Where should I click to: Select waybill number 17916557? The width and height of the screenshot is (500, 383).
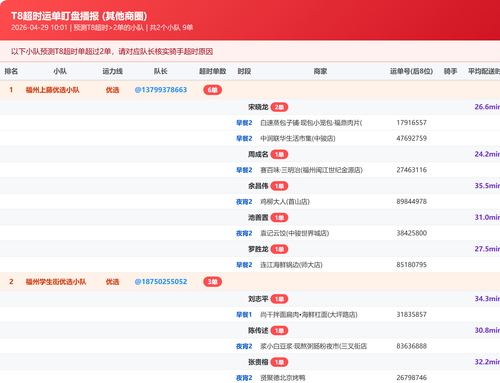tap(411, 123)
